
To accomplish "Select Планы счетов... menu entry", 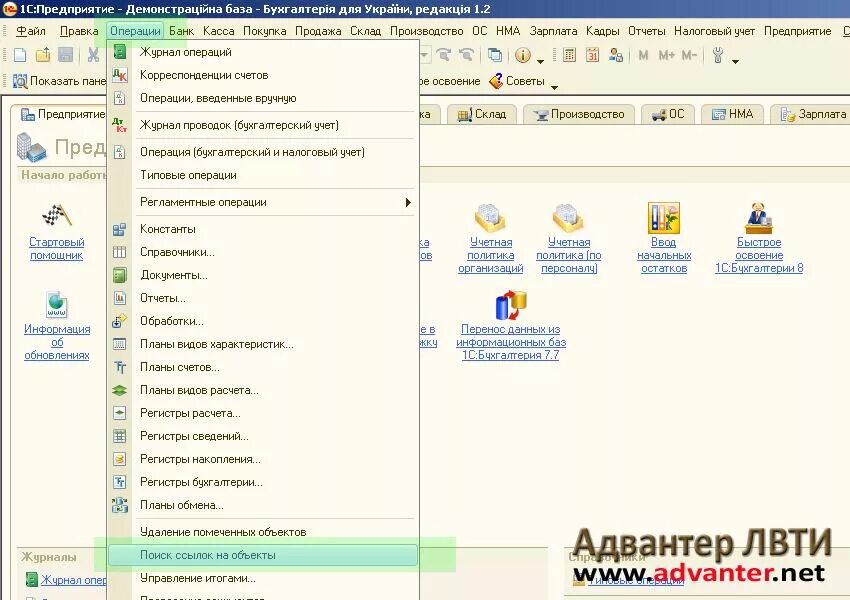I will pyautogui.click(x=263, y=367).
